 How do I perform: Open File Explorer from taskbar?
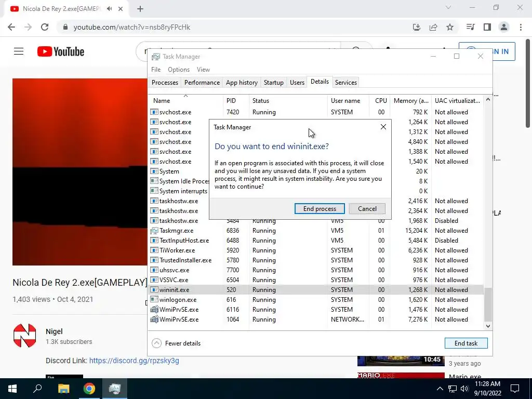point(63,389)
